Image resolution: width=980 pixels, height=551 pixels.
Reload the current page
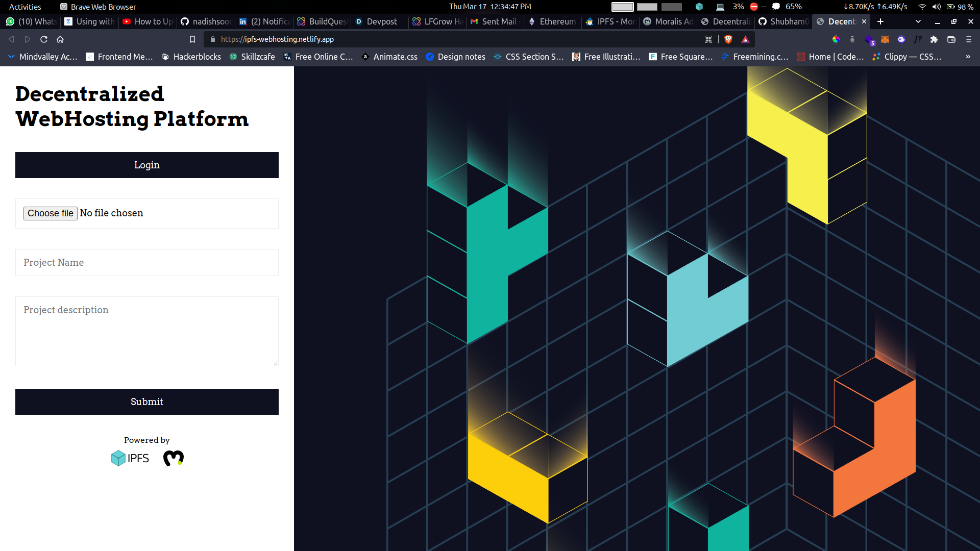click(x=44, y=39)
